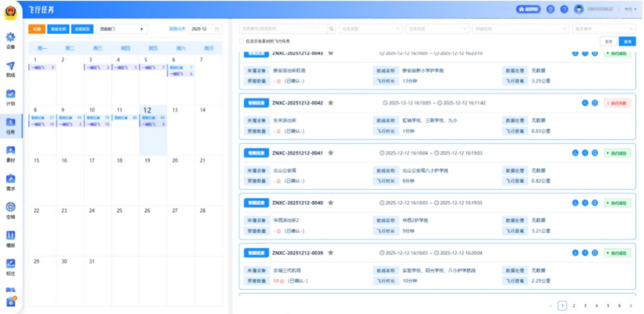This screenshot has width=644, height=314.
Task: Open the 标注 icon in the sidebar
Action: (11, 267)
